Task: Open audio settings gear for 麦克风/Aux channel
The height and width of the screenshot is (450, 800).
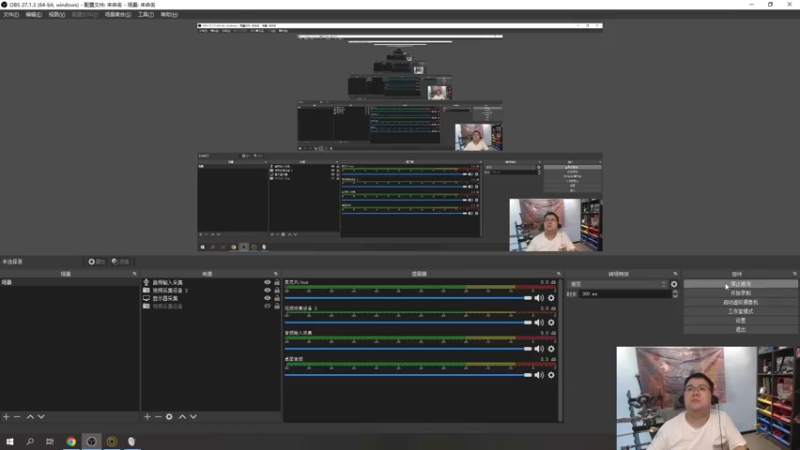Action: pos(551,298)
